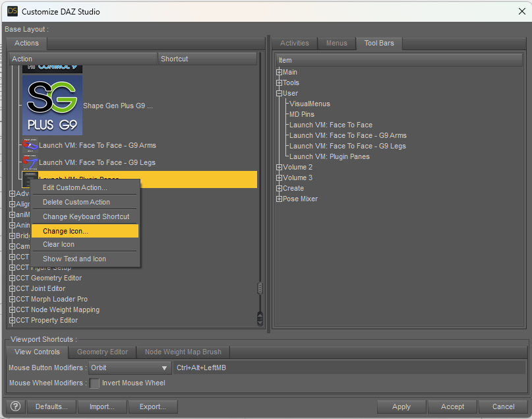Select G9 Legs action label in Actions
The image size is (532, 419).
point(98,162)
